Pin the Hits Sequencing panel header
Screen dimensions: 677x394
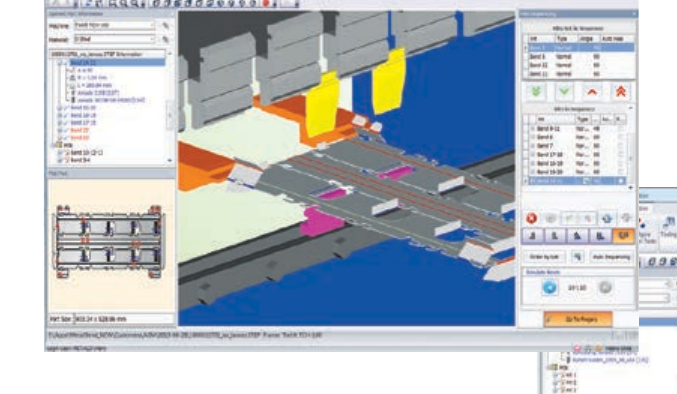coord(634,14)
